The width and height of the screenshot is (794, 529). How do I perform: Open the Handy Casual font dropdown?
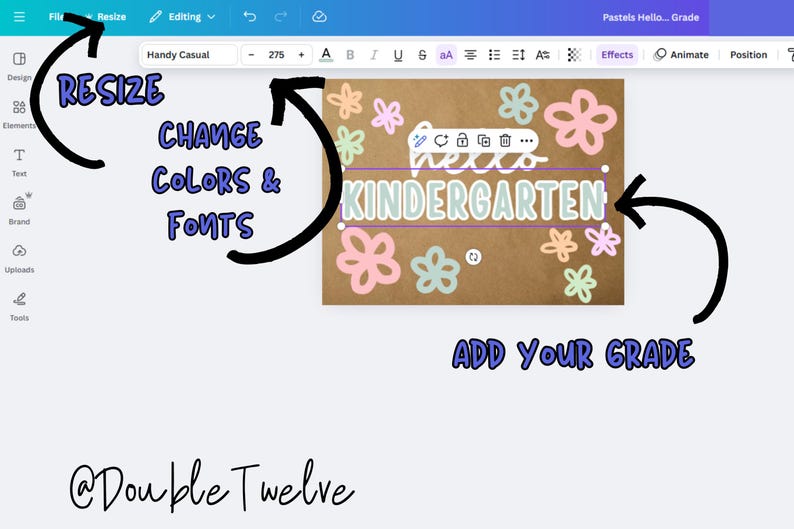click(x=189, y=55)
